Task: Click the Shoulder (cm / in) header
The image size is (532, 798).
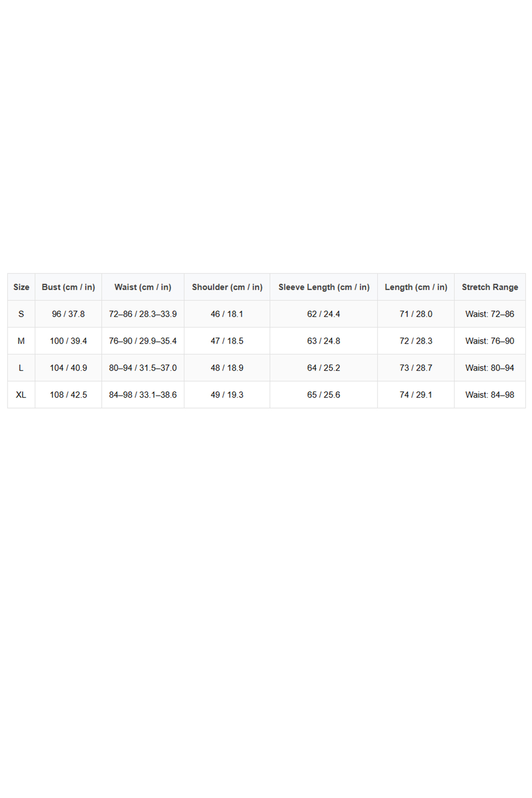Action: point(227,287)
